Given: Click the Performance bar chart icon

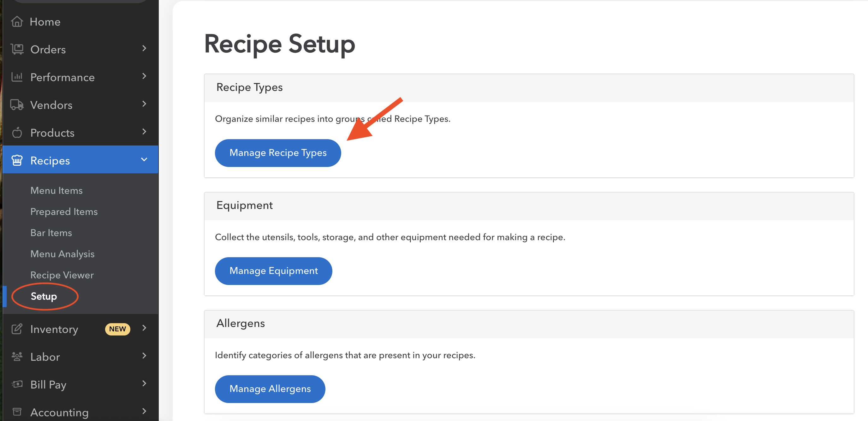Looking at the screenshot, I should pos(17,77).
